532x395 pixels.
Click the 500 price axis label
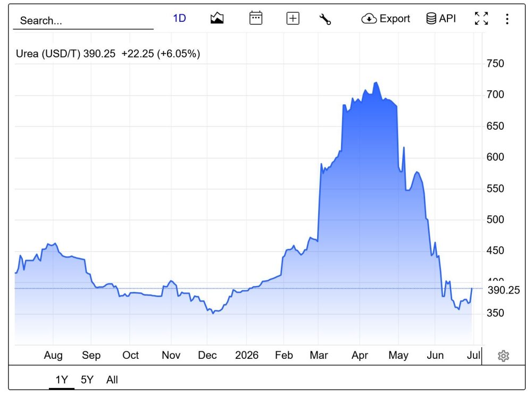point(495,220)
